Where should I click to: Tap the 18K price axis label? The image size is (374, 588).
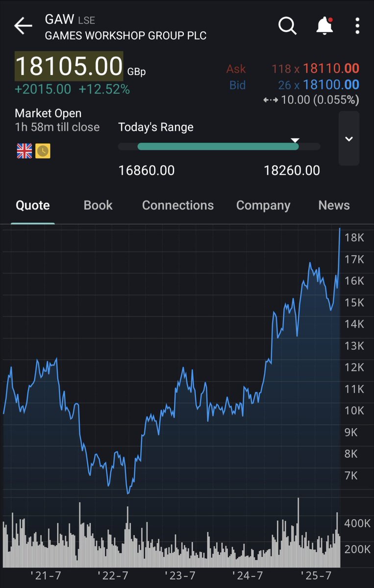[x=354, y=238]
